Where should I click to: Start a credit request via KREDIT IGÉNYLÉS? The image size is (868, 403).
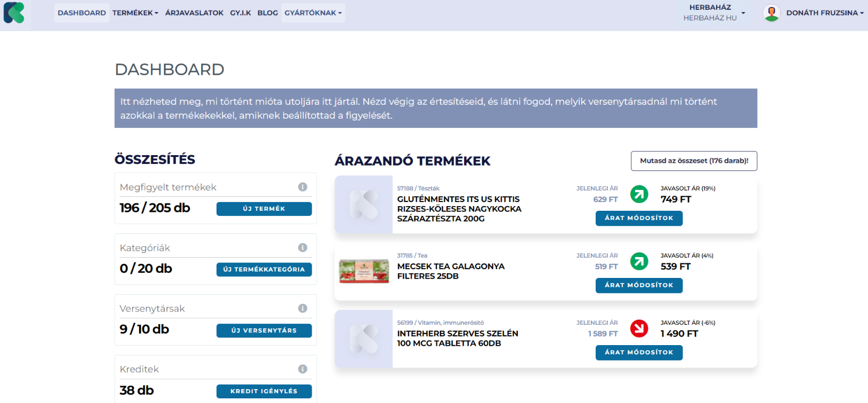tap(264, 391)
